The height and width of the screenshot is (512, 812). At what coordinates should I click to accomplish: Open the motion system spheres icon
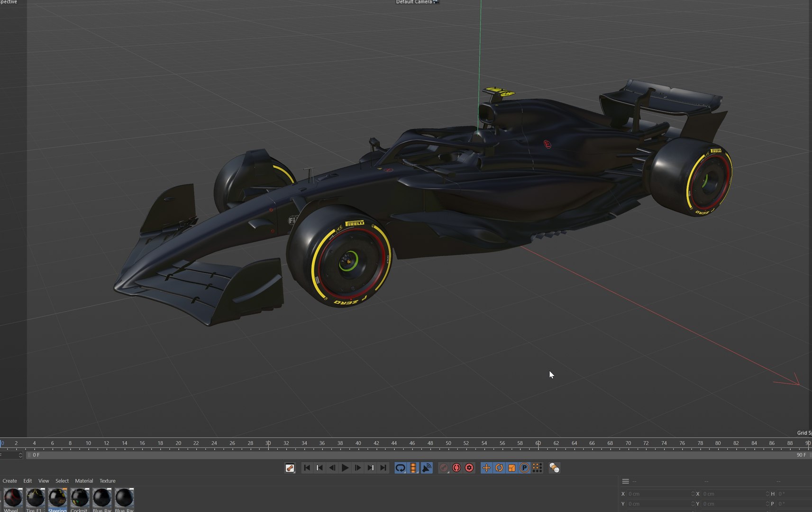[554, 468]
